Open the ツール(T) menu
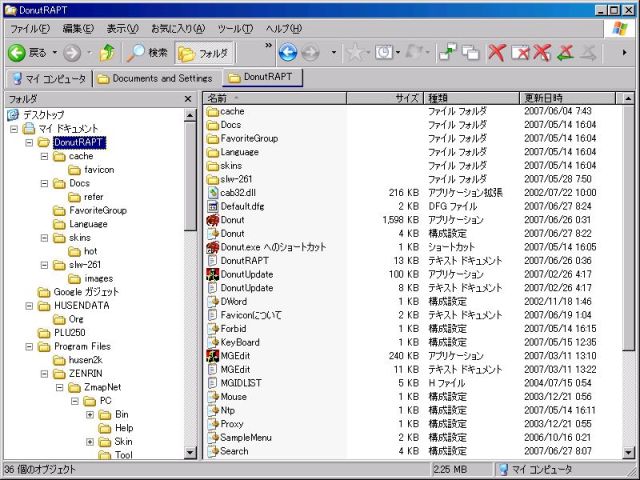 coord(235,29)
